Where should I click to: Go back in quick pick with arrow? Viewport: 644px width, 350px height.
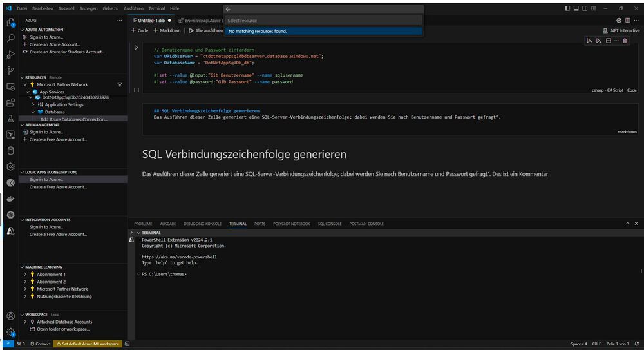tap(228, 9)
